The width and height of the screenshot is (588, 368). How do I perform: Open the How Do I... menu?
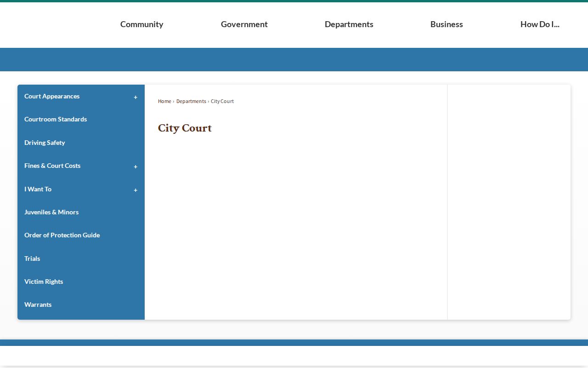540,24
